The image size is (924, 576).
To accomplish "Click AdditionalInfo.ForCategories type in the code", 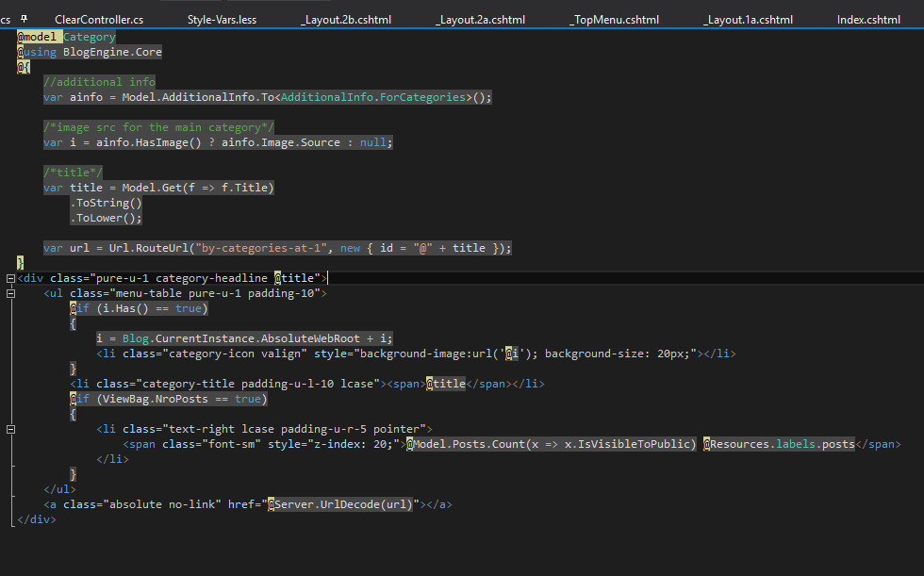I will 374,97.
